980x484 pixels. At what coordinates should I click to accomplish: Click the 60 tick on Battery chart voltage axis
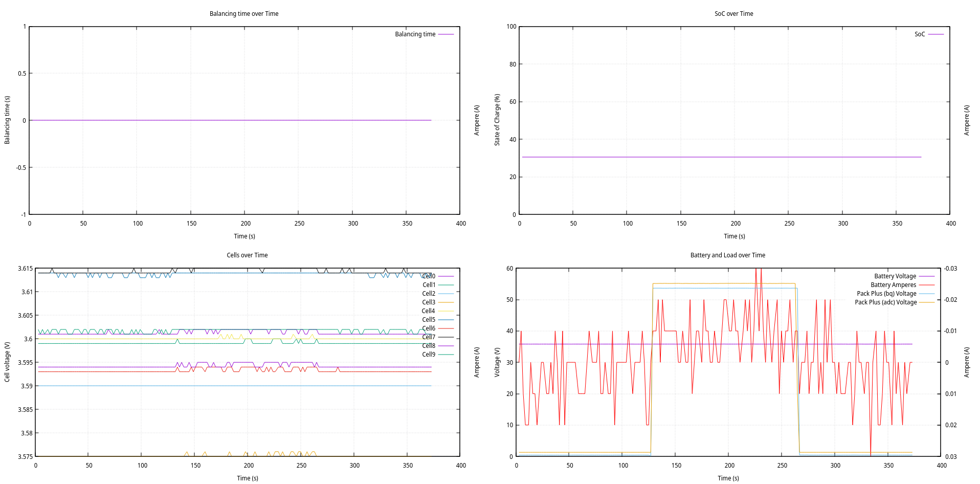coord(509,269)
